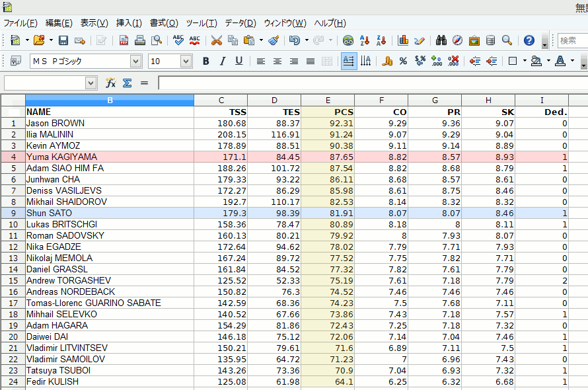Image resolution: width=588 pixels, height=390 pixels.
Task: Click the Zoom magnifying glass icon
Action: (507, 40)
